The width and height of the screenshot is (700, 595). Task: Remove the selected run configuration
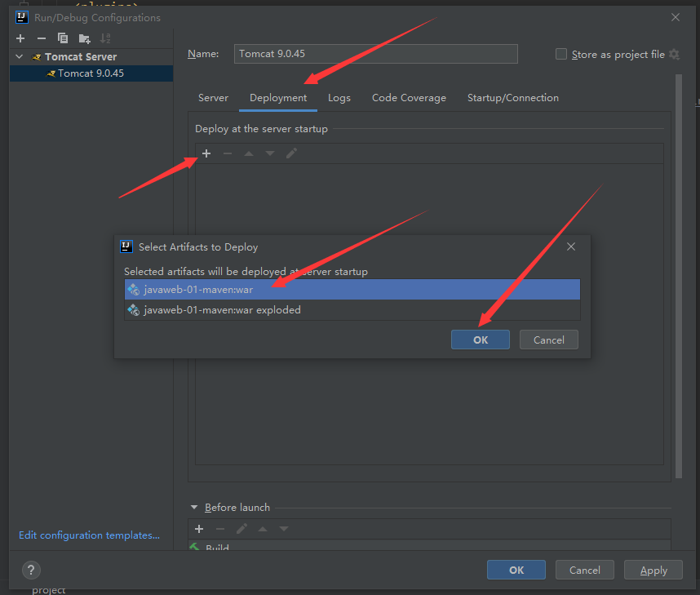[x=42, y=38]
